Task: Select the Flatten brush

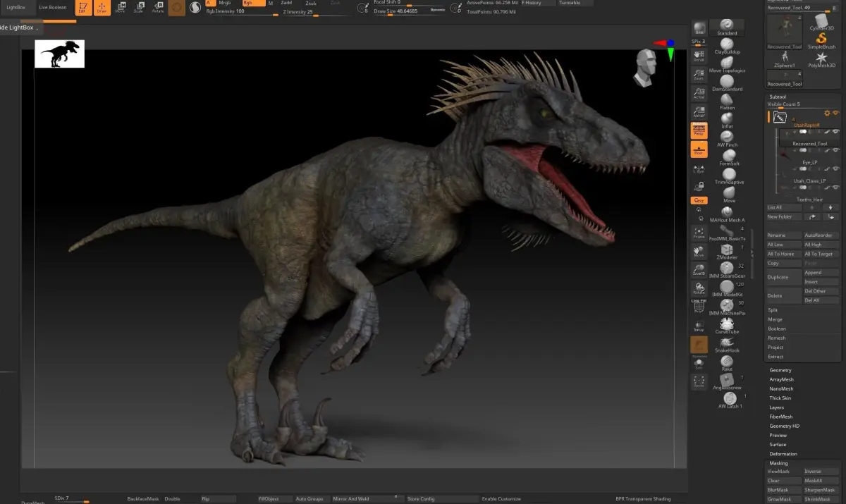Action: coord(727,102)
